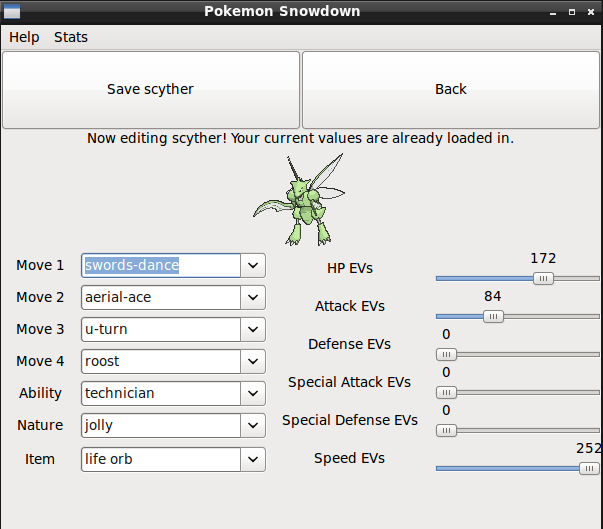Click the Scyther sprite image

coord(299,200)
